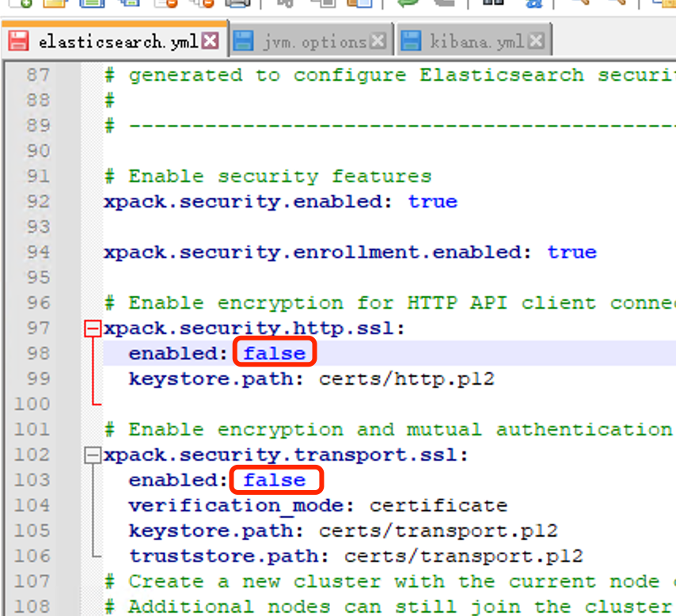The width and height of the screenshot is (676, 616).
Task: Click certs/transport.p12 on the keystore.path line 105
Action: click(439, 530)
